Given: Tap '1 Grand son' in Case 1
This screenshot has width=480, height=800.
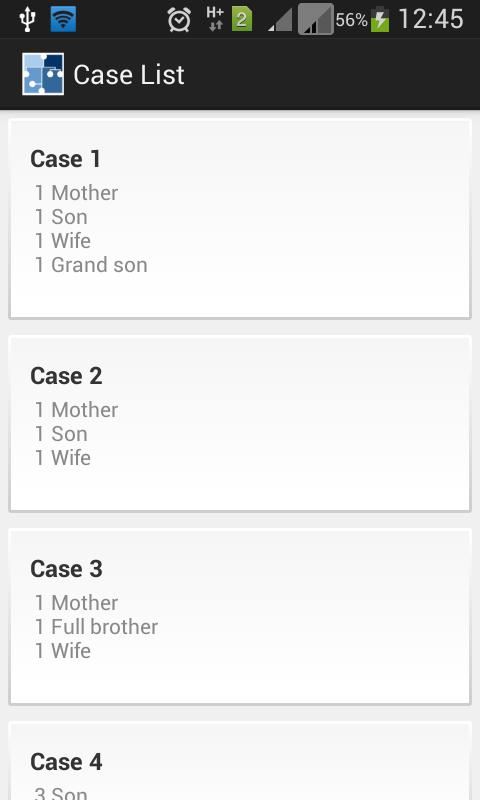Looking at the screenshot, I should pos(91,265).
